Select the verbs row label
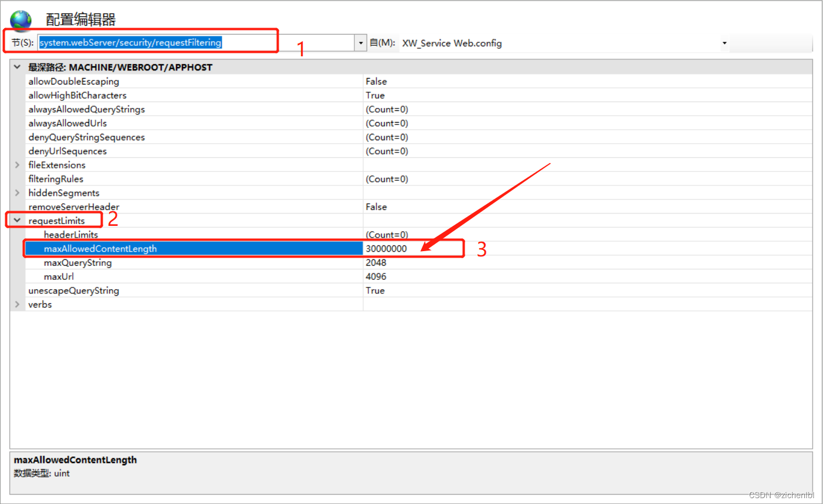The height and width of the screenshot is (504, 823). pos(40,305)
